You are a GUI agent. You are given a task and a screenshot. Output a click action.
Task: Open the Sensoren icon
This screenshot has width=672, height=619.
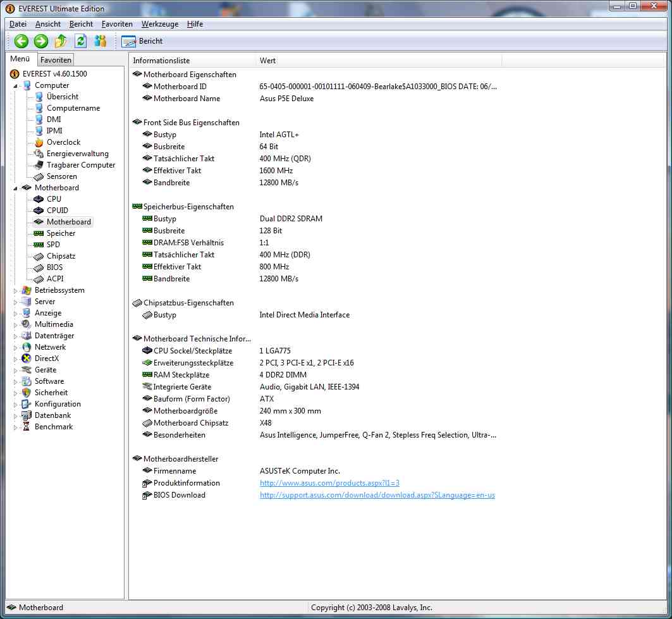[x=39, y=176]
